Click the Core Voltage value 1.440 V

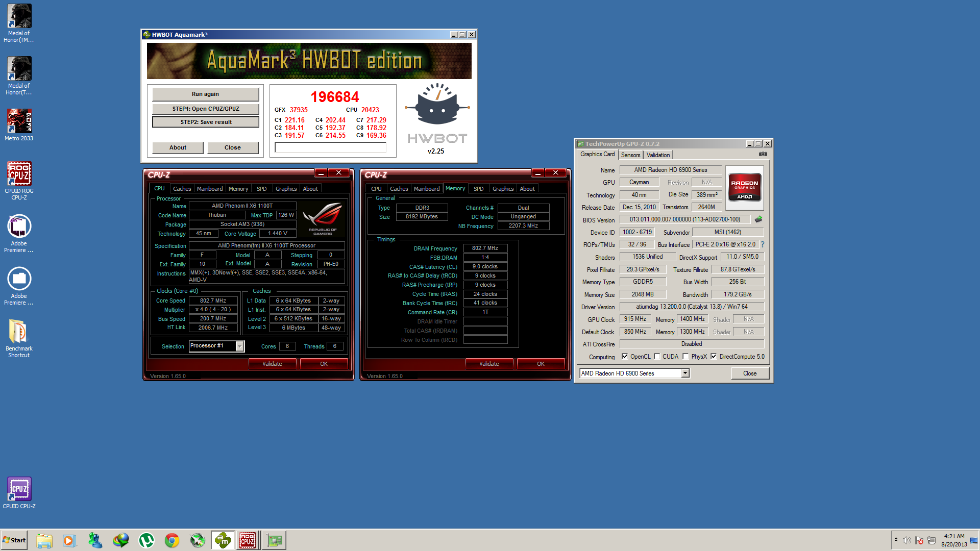tap(278, 234)
